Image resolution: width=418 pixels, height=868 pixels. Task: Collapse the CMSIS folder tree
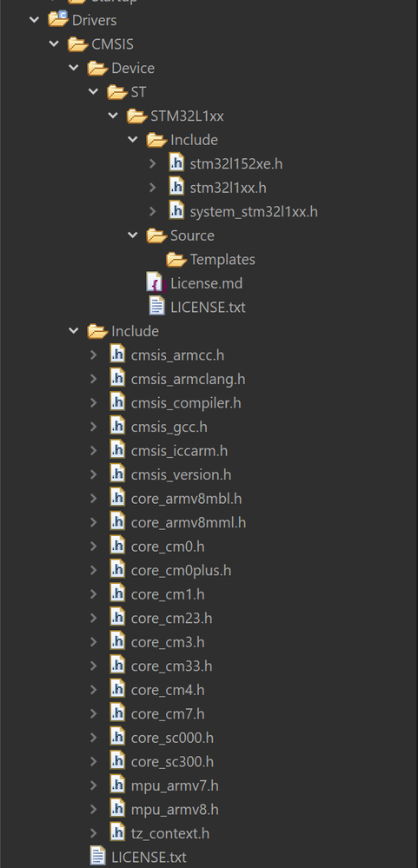pos(54,43)
